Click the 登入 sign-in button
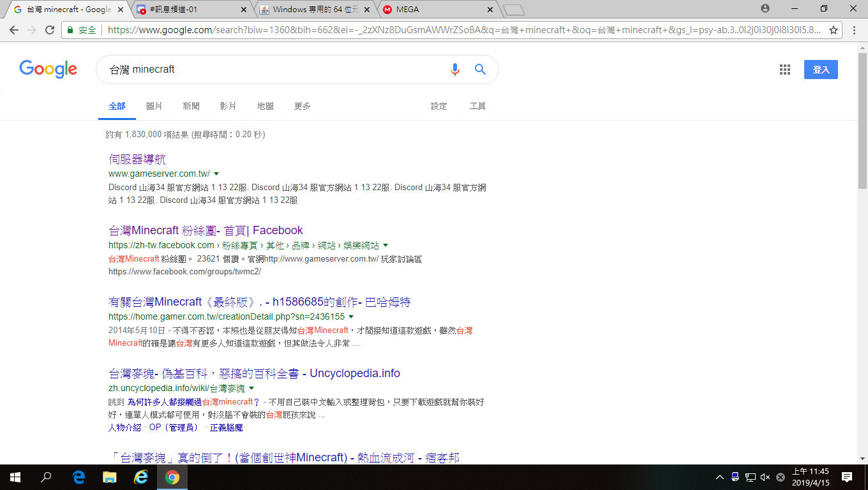The image size is (868, 490). [821, 70]
